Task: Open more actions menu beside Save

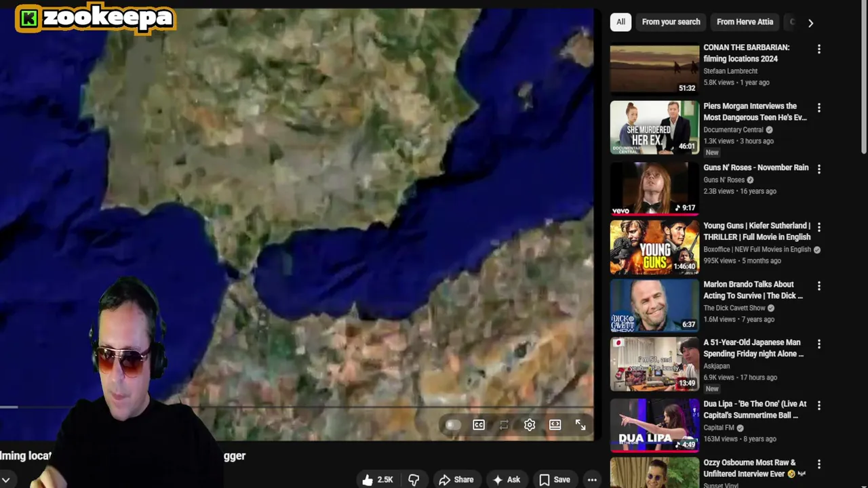Action: 592,480
